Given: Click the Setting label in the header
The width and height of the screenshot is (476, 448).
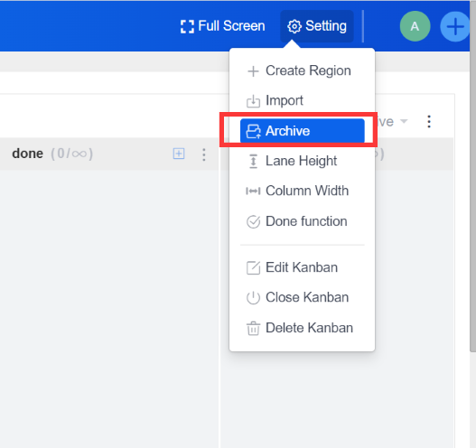Looking at the screenshot, I should (x=326, y=26).
